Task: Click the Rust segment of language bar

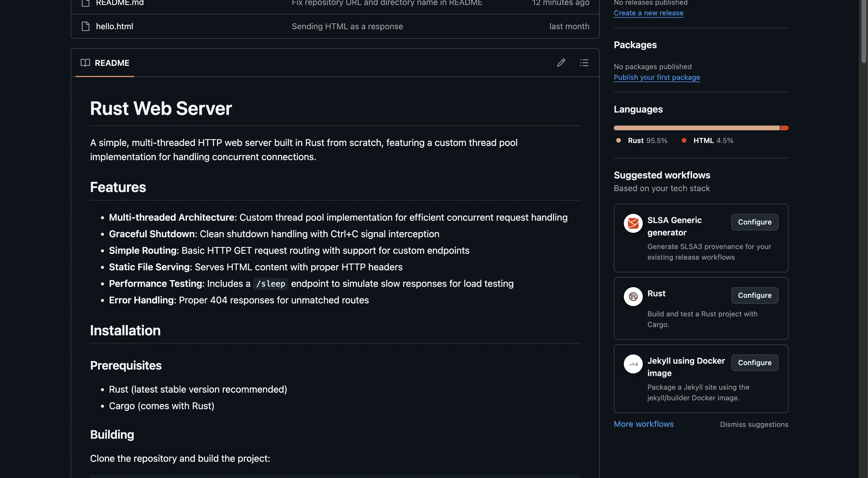Action: (696, 128)
